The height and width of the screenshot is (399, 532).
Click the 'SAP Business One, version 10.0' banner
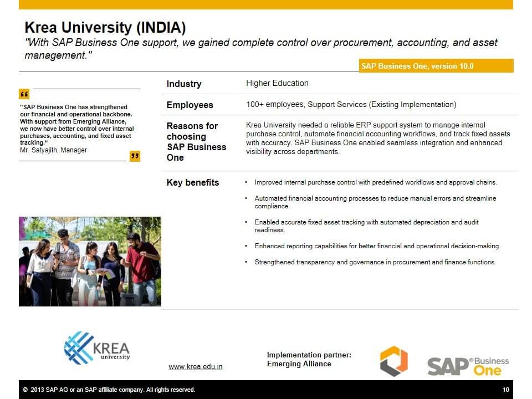click(436, 66)
